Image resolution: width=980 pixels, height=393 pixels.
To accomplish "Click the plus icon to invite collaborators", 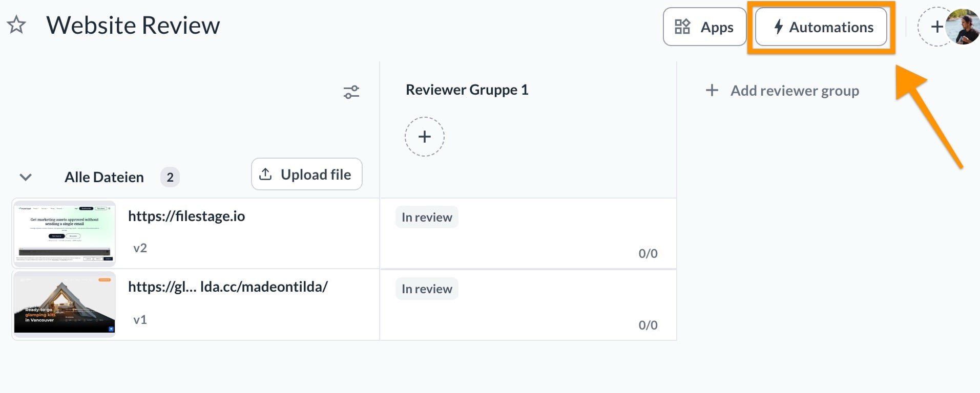I will pyautogui.click(x=934, y=27).
